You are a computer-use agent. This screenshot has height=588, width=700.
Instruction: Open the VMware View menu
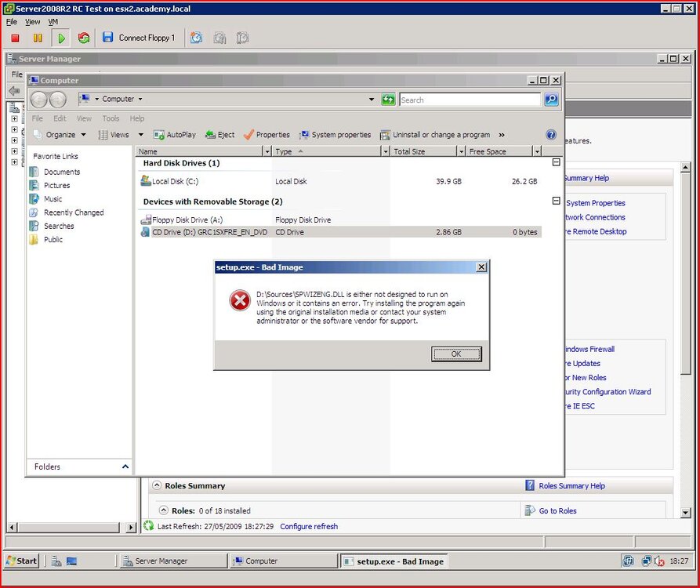coord(32,21)
